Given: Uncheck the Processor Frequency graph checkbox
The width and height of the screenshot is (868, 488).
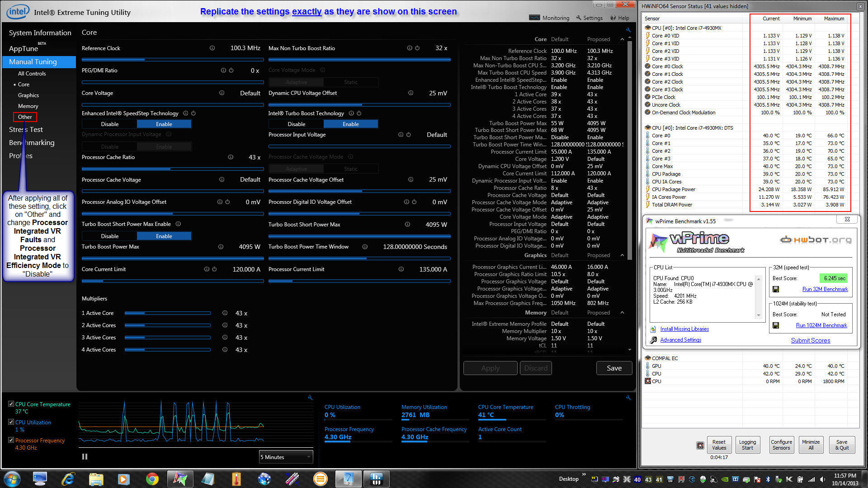Looking at the screenshot, I should click(x=11, y=440).
